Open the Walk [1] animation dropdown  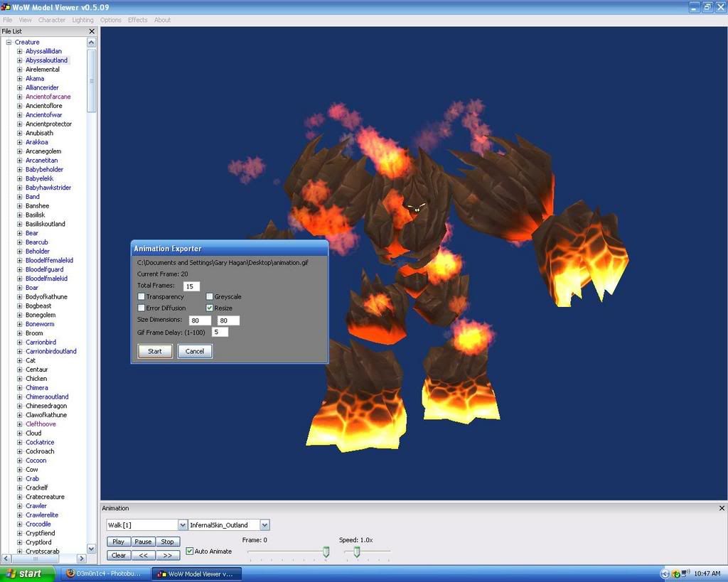[183, 525]
